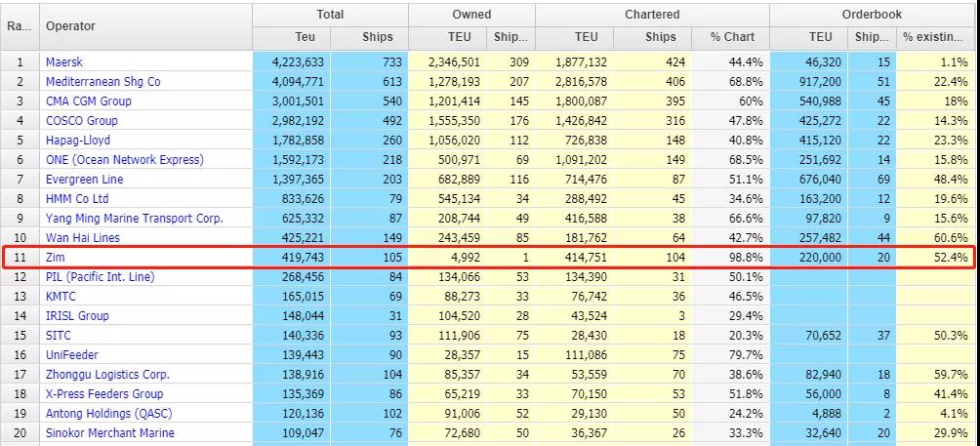Select Maersk's total Teu cell 4,223,633

(x=291, y=62)
